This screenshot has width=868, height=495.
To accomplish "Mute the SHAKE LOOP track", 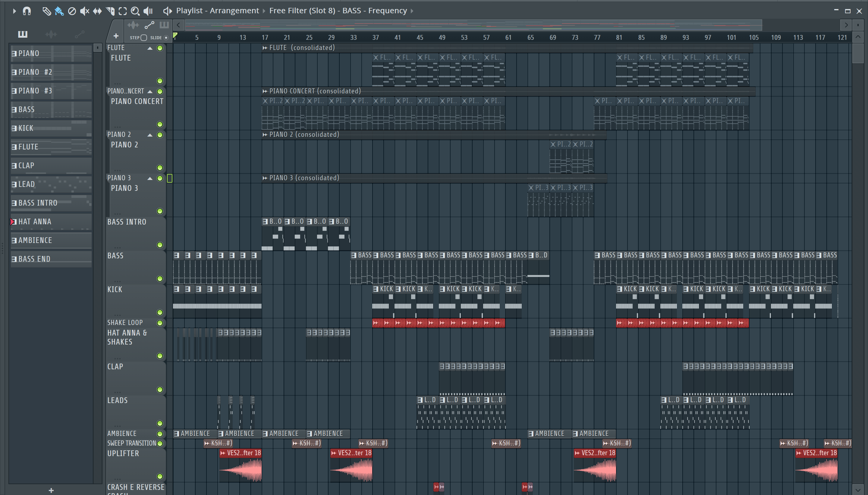I will coord(160,323).
